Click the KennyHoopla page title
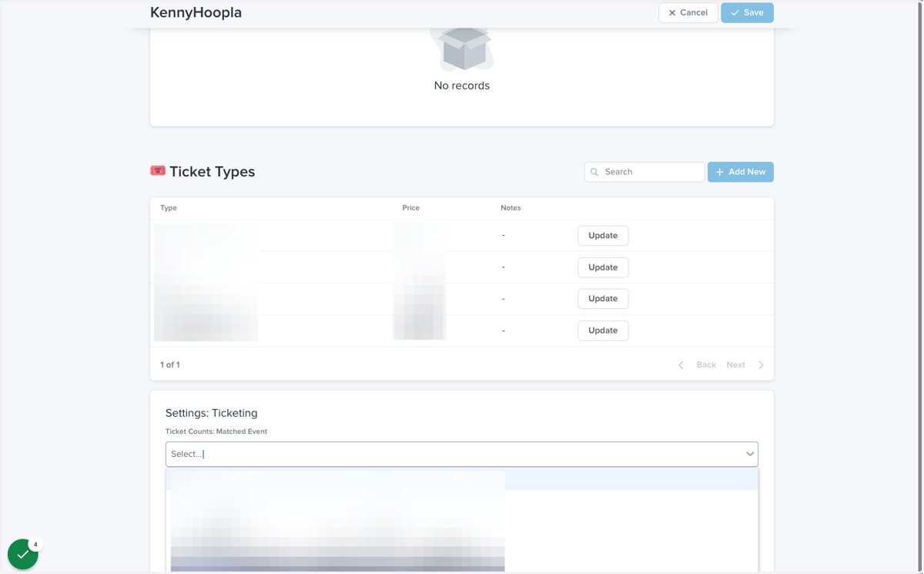The image size is (924, 574). (196, 12)
